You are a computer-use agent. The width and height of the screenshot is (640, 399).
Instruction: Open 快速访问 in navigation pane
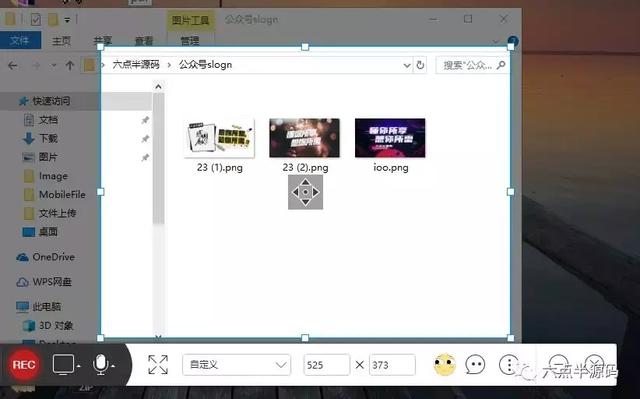51,101
